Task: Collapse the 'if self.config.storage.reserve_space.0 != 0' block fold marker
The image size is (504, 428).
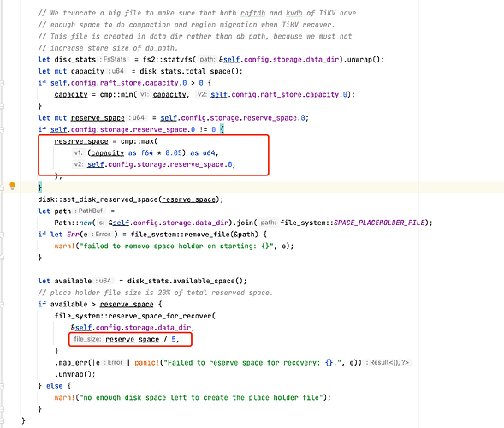Action: 2,129
